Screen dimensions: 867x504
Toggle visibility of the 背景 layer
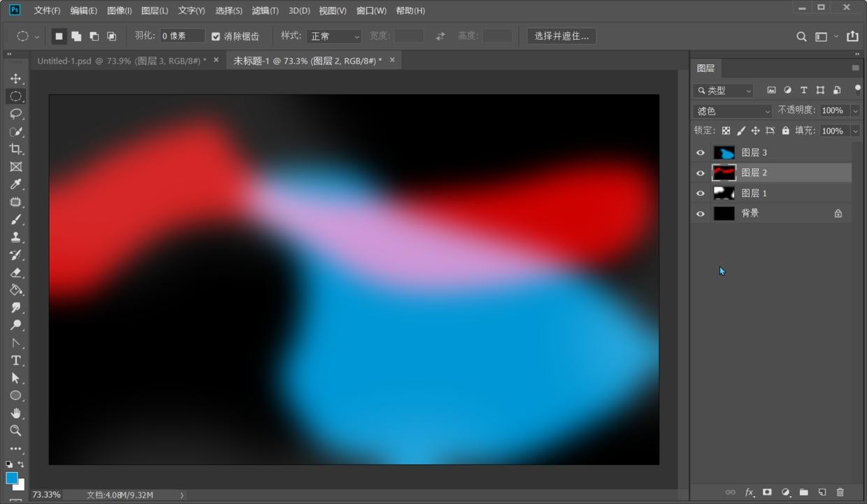[x=701, y=213]
